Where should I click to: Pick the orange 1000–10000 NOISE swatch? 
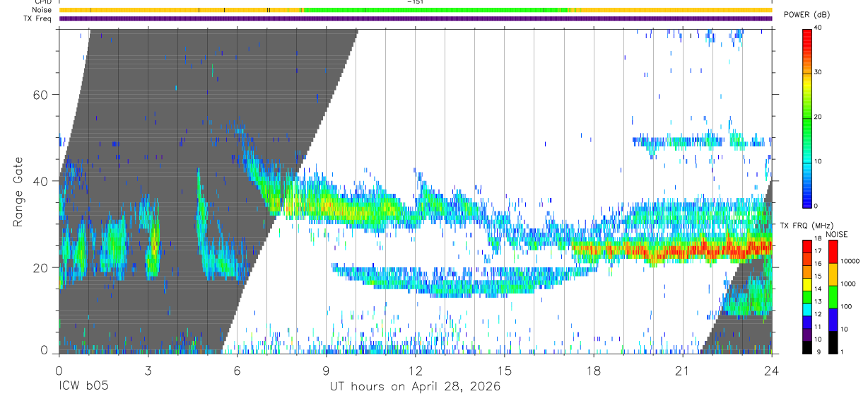coord(832,274)
